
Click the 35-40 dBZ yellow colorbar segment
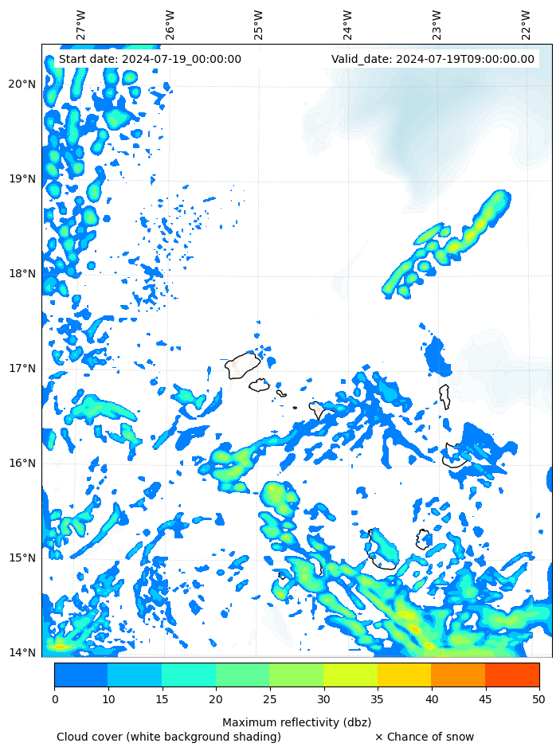coord(405,675)
